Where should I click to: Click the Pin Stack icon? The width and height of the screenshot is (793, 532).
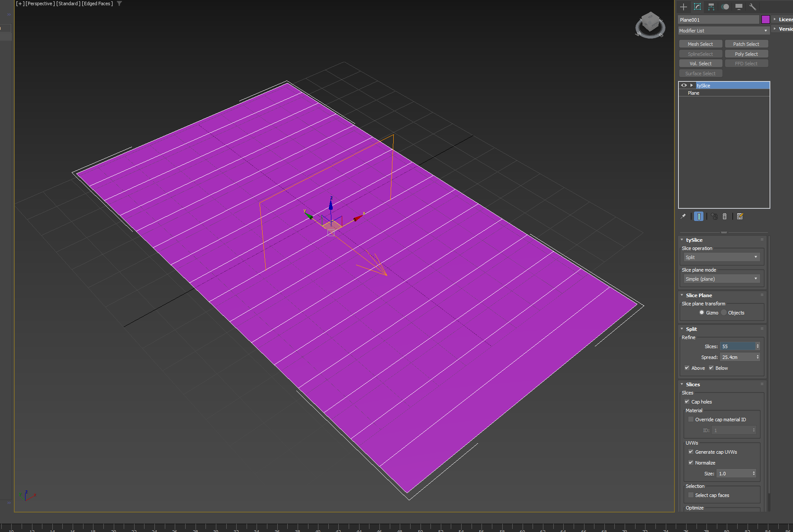click(683, 216)
